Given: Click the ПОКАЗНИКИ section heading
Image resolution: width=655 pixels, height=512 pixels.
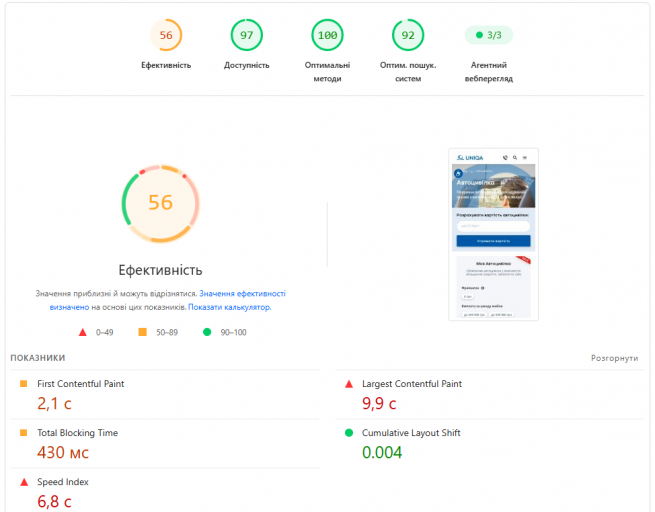Looking at the screenshot, I should click(x=38, y=358).
